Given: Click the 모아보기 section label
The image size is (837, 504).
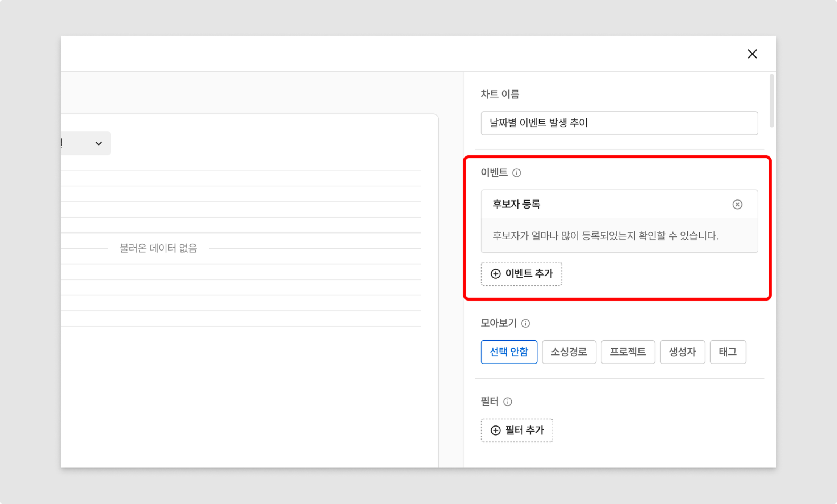Looking at the screenshot, I should click(x=498, y=323).
